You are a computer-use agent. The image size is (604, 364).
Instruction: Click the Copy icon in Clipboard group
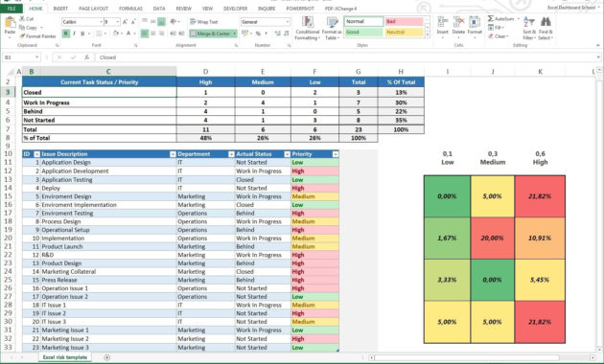[22, 28]
